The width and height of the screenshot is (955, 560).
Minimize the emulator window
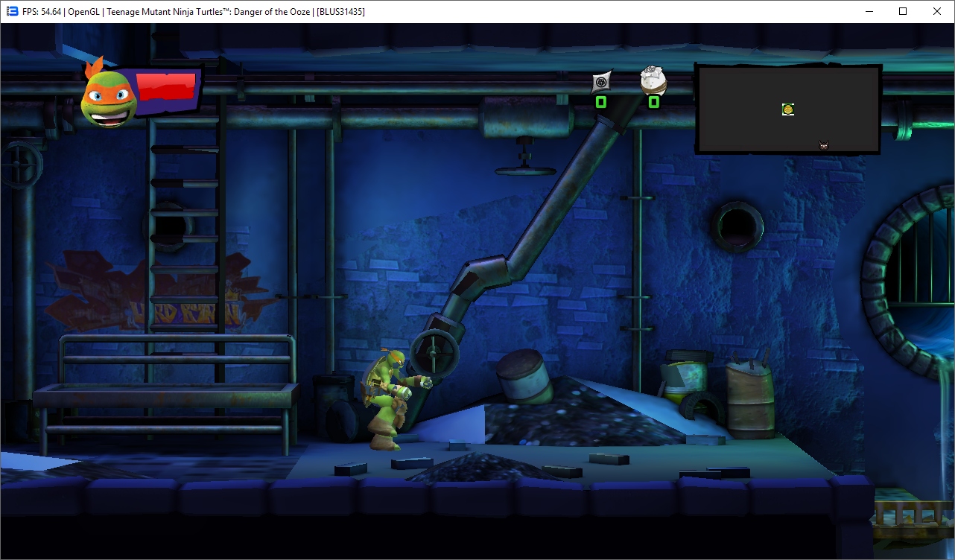[869, 11]
